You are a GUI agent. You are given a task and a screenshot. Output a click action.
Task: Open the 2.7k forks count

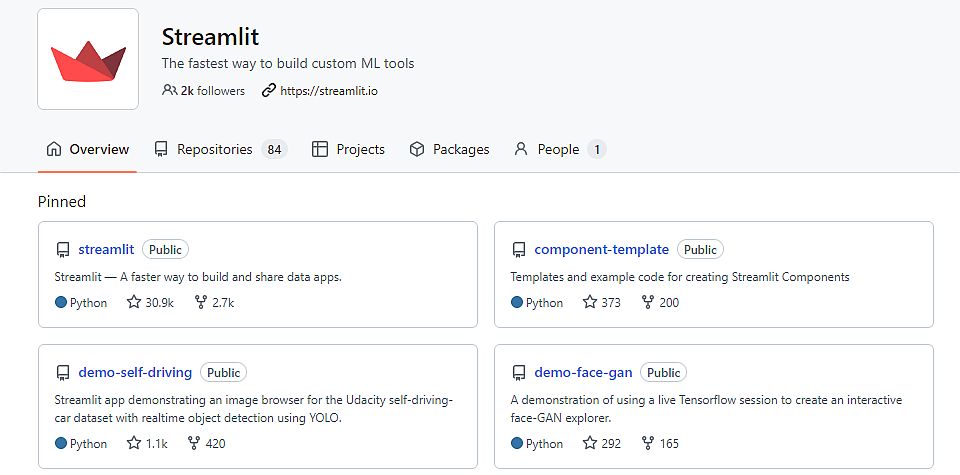pyautogui.click(x=223, y=302)
